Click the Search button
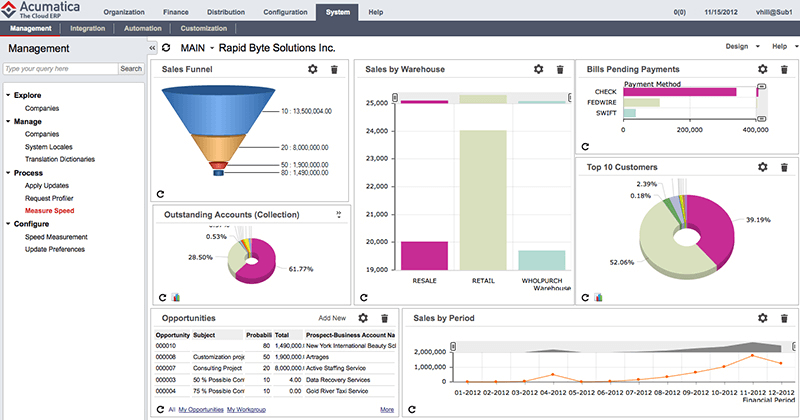800x420 pixels. 131,68
